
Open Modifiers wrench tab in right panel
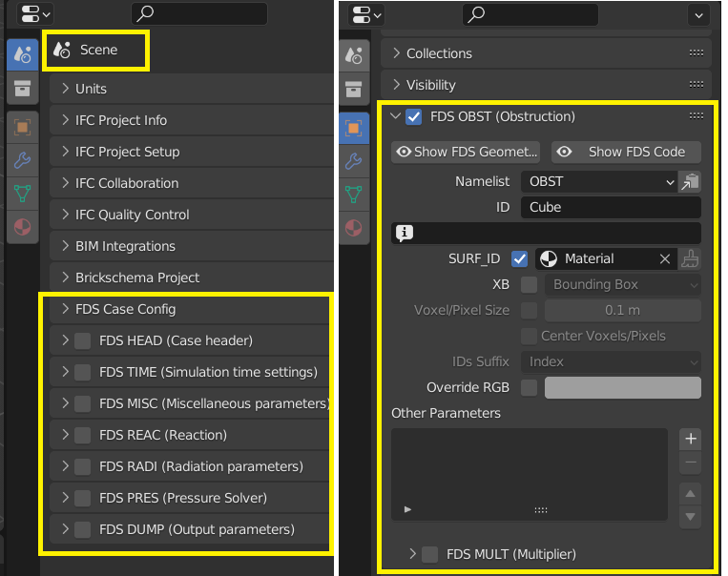click(x=354, y=161)
